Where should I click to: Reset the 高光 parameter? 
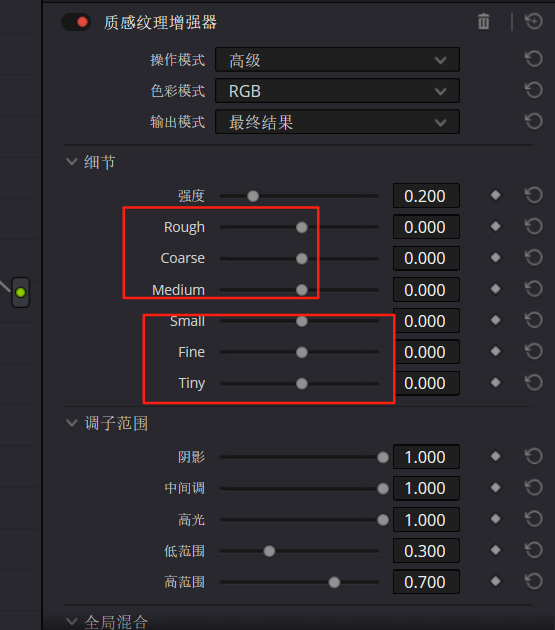(534, 519)
